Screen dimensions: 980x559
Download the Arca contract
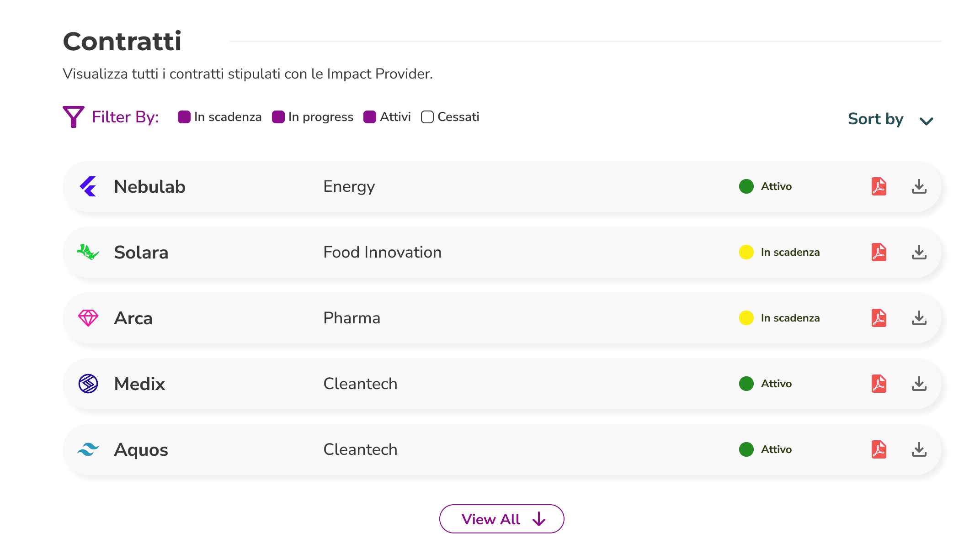[x=919, y=318]
